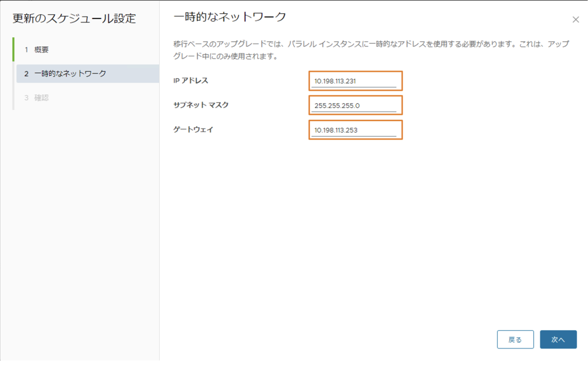Open step 3 確認 in sidebar
Image resolution: width=588 pixels, height=368 pixels.
coord(41,98)
